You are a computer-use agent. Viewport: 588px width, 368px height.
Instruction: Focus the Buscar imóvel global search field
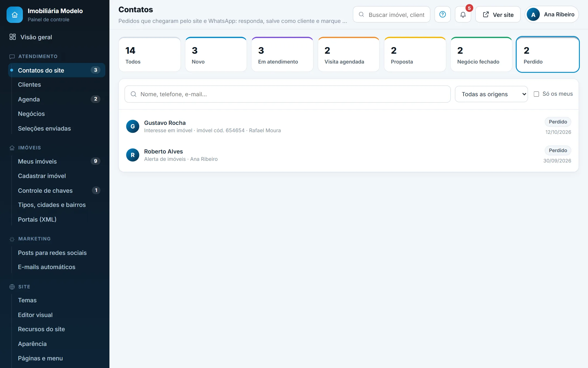391,14
